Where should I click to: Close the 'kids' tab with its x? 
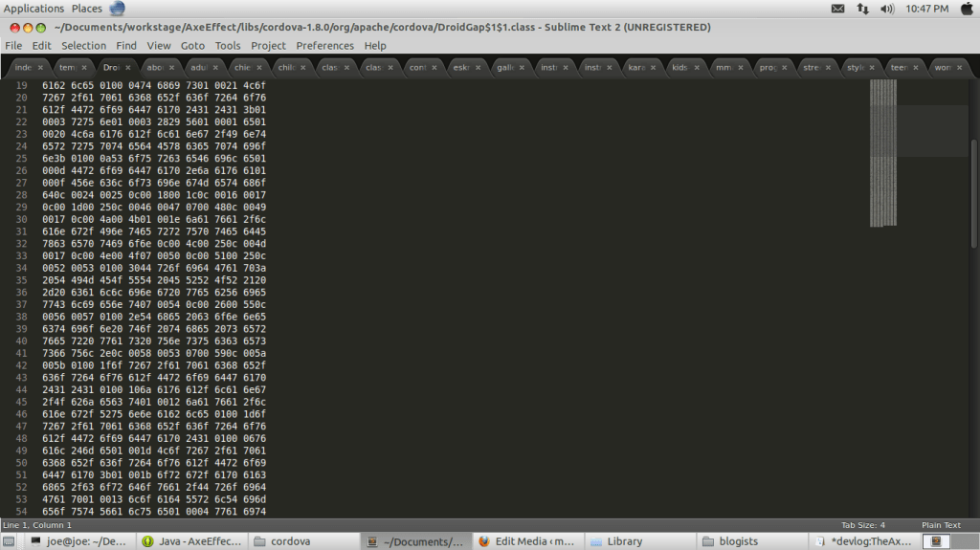(x=696, y=68)
